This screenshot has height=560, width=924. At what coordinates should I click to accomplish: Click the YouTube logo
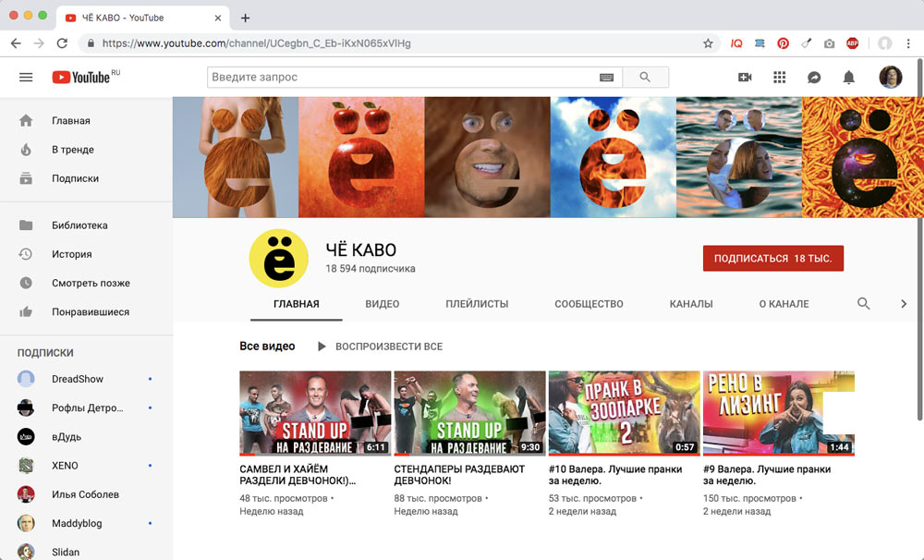coord(81,78)
